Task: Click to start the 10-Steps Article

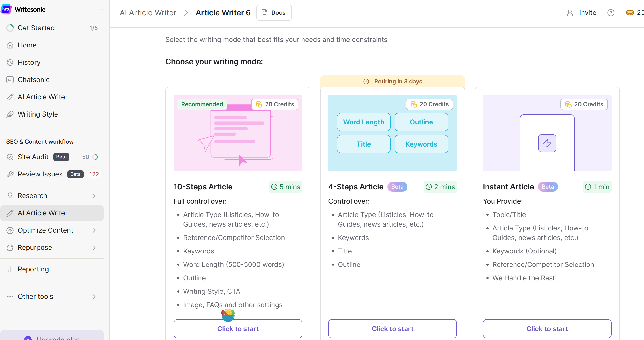Action: click(238, 329)
